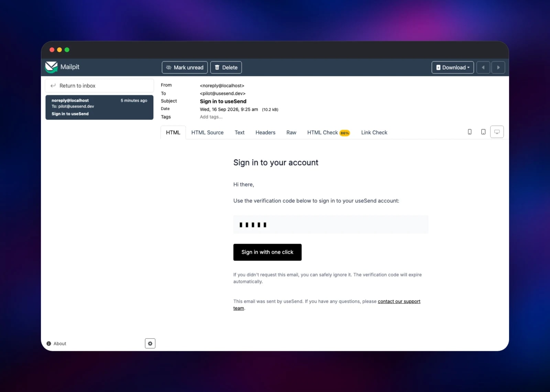Click the green maximize window dot
The width and height of the screenshot is (550, 392).
coord(67,50)
